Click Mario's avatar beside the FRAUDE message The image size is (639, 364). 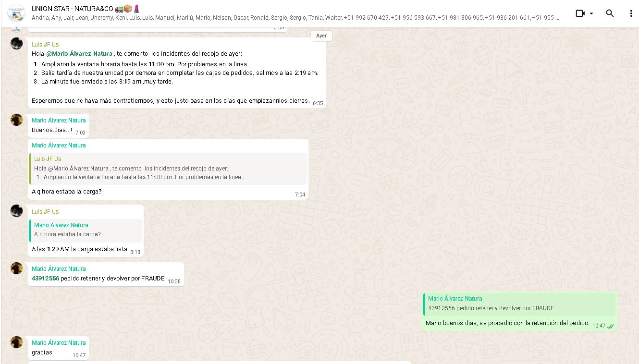coord(17,268)
